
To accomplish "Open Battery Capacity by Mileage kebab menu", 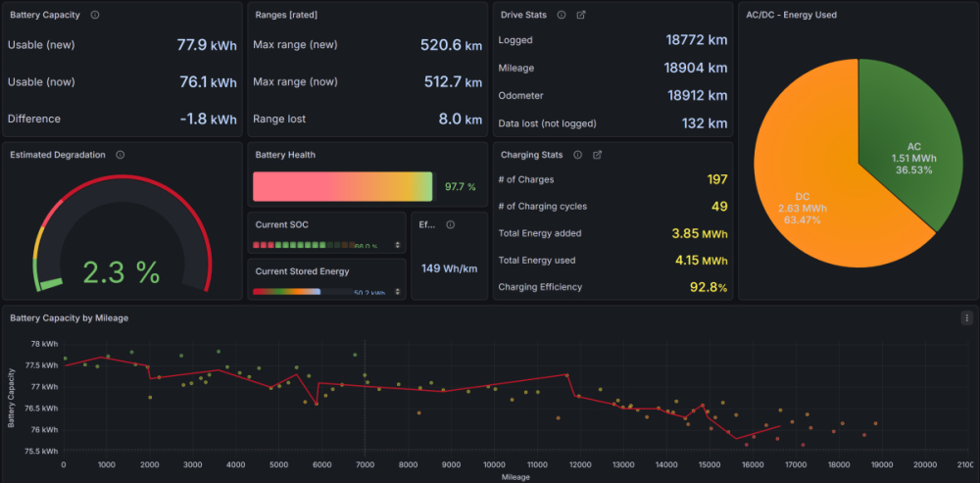I will pos(966,318).
